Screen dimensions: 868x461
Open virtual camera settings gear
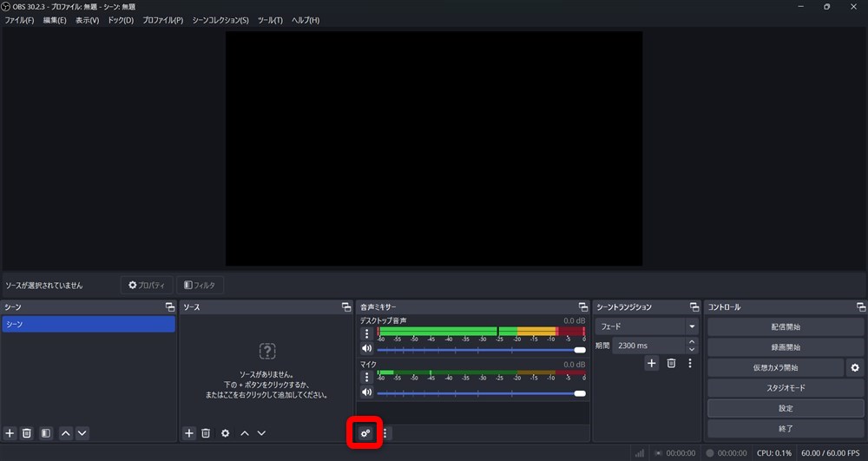coord(855,367)
